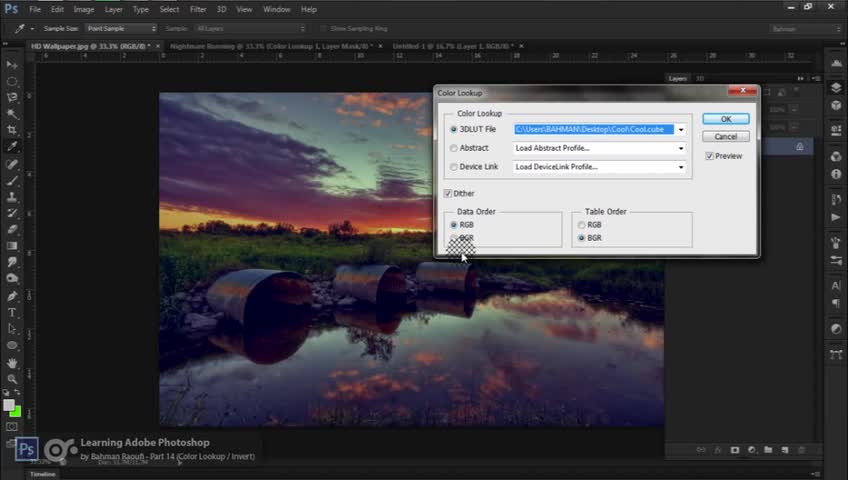Select the Pen tool
Screen dimensions: 848x480
pyautogui.click(x=12, y=296)
